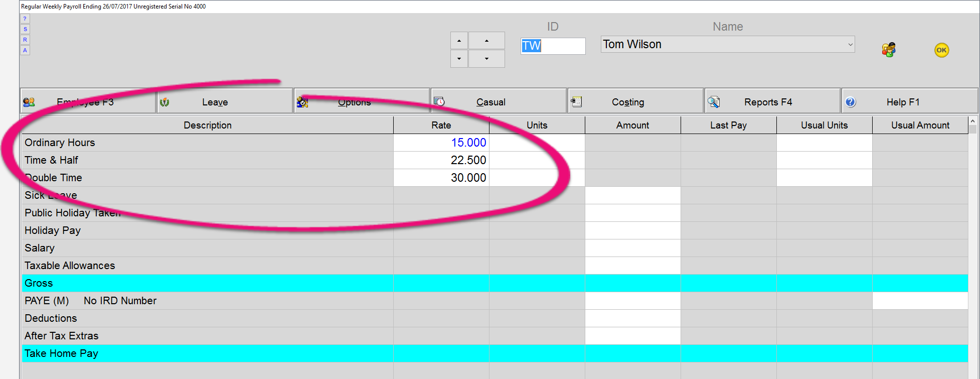Click the small 'R' sidebar button
Viewport: 980px width, 379px height.
pos(25,40)
